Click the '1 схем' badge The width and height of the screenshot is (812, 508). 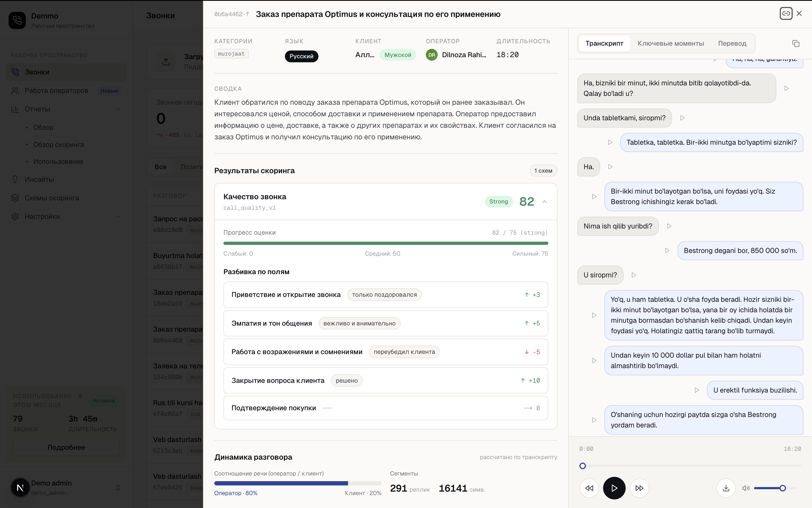[543, 171]
